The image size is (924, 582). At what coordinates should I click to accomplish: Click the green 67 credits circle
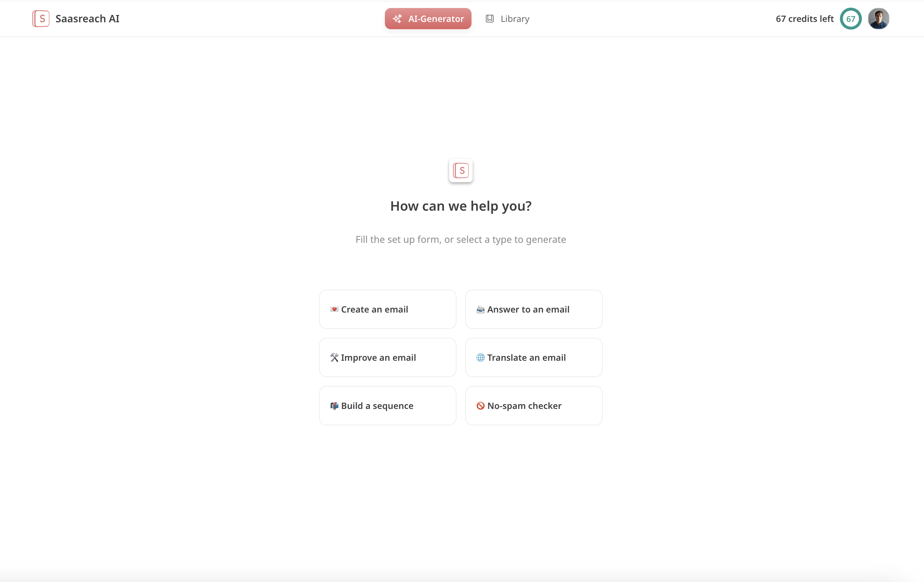[850, 19]
